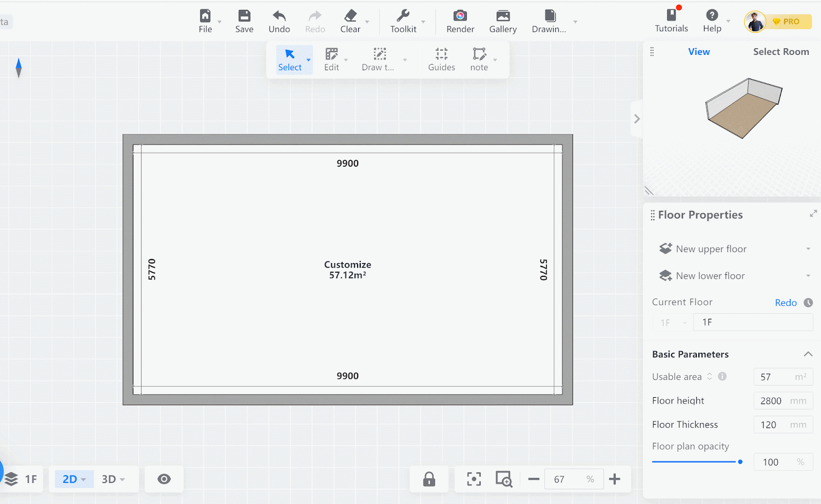Collapse the Basic Parameters section

tap(808, 354)
